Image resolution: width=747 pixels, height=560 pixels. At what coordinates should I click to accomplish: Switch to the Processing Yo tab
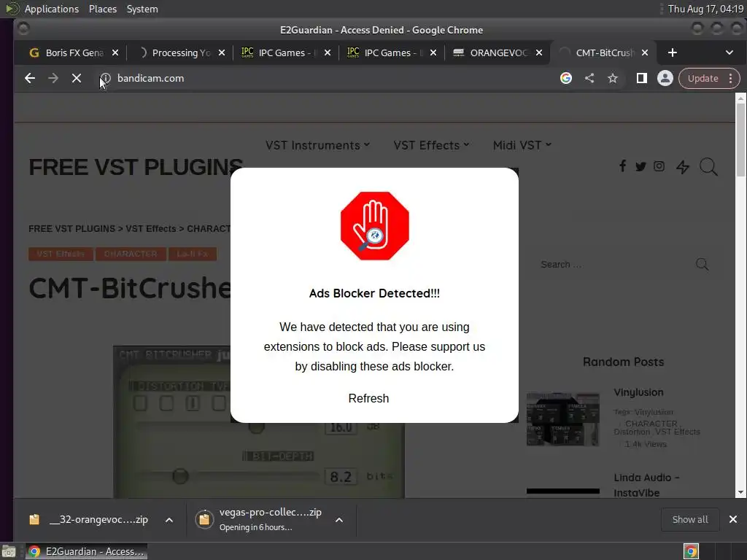coord(181,52)
